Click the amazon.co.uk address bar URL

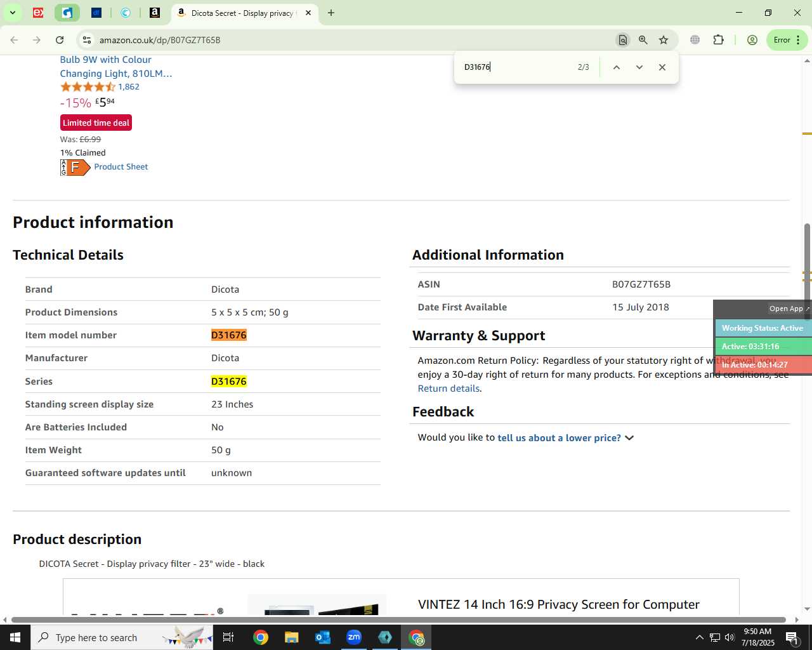coord(160,40)
